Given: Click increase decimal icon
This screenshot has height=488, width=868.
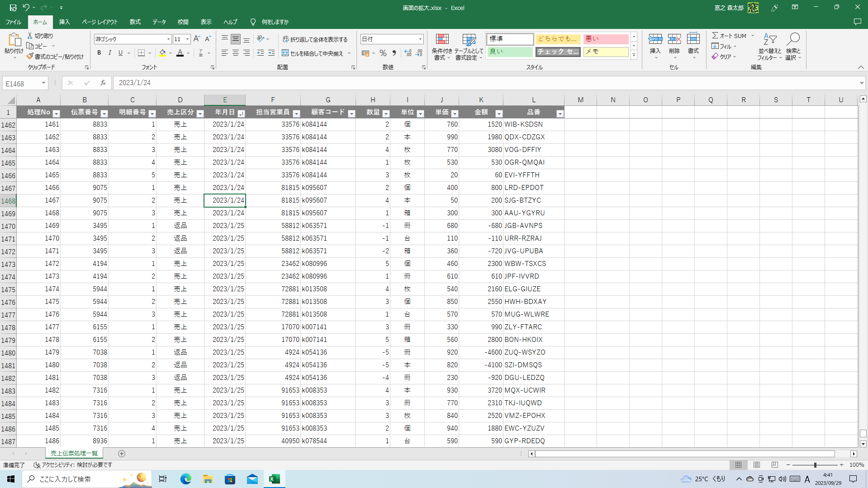Looking at the screenshot, I should tap(408, 53).
